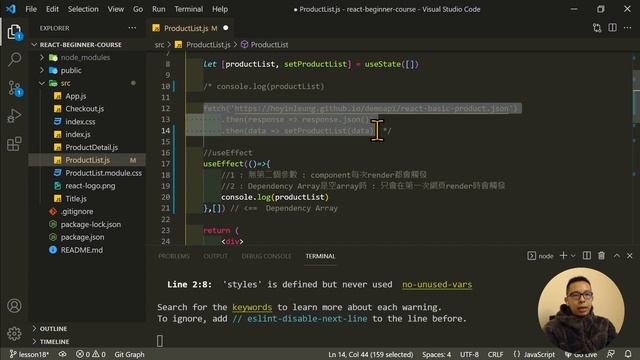
Task: Open the Manage gear icon
Action: point(14,333)
